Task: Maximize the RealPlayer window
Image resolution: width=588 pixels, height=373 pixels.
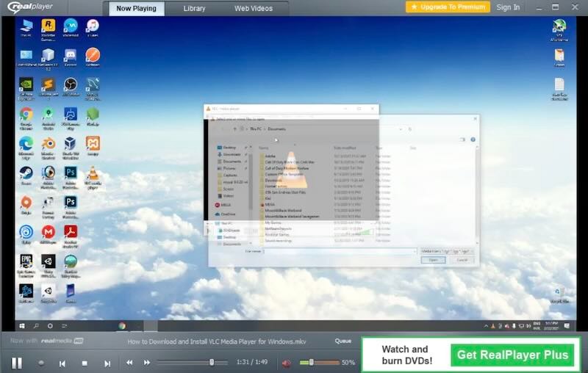Action: [556, 7]
